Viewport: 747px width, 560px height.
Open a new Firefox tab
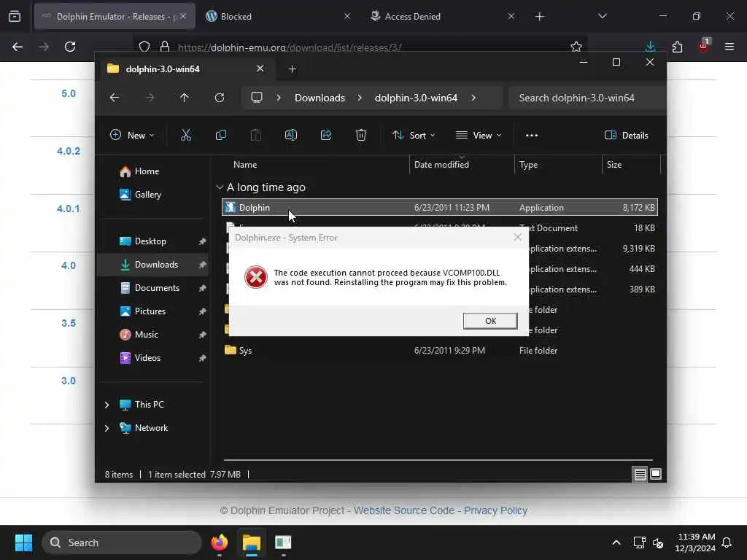(x=539, y=17)
